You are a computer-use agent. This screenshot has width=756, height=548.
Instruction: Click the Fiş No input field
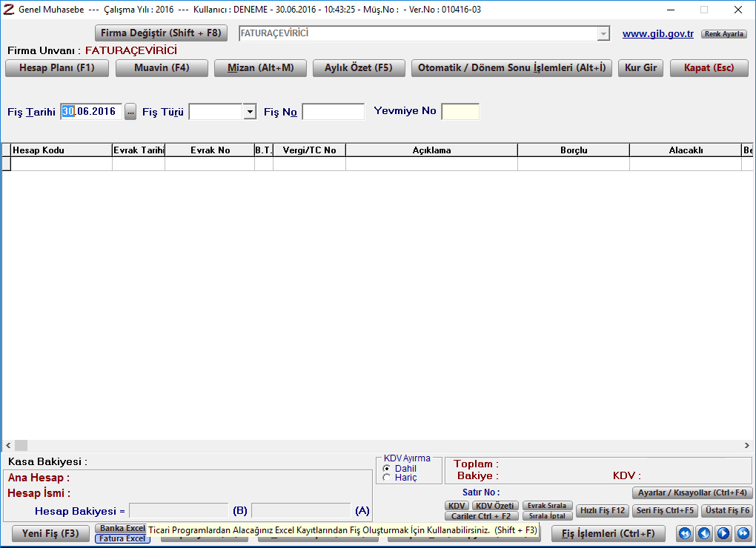tap(333, 112)
